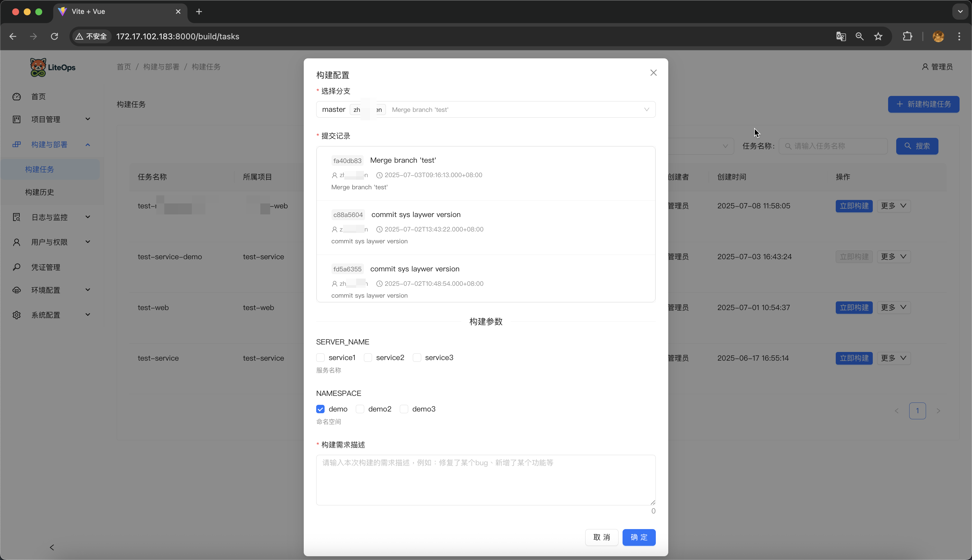The width and height of the screenshot is (972, 560).
Task: Click the 构建需求描述 text area
Action: point(485,480)
